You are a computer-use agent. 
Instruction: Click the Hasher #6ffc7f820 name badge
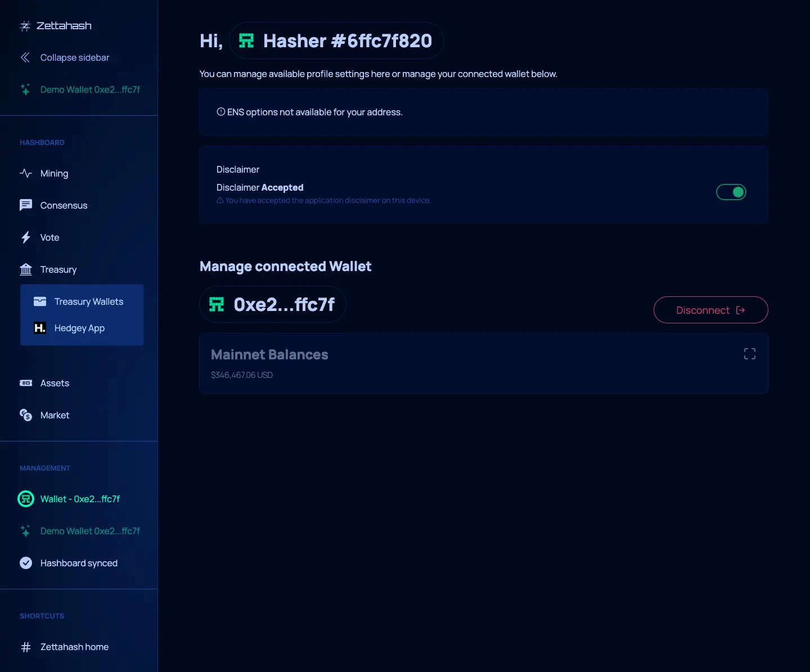[336, 40]
